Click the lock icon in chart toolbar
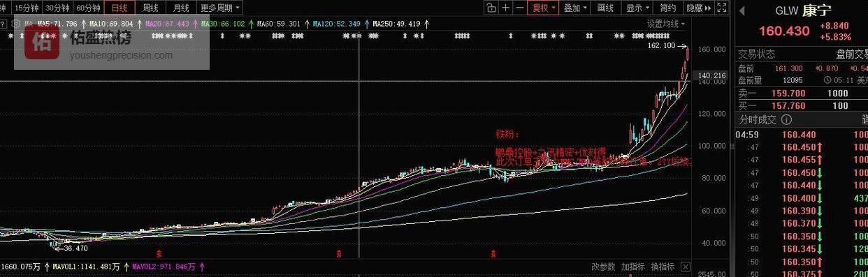868x277 pixels. pos(491,8)
